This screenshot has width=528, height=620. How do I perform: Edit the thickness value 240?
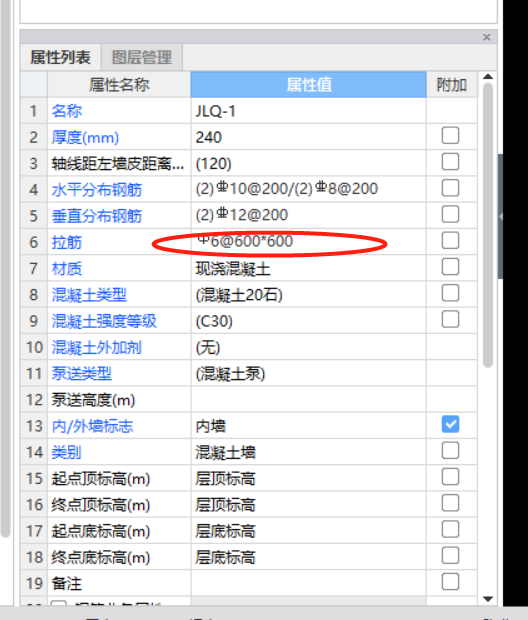(x=308, y=137)
